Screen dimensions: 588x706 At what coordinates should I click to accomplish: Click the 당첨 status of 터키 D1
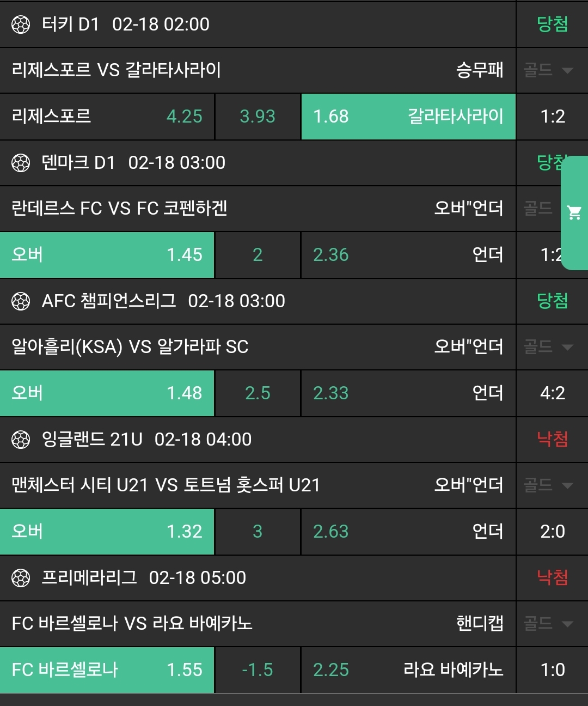[552, 25]
